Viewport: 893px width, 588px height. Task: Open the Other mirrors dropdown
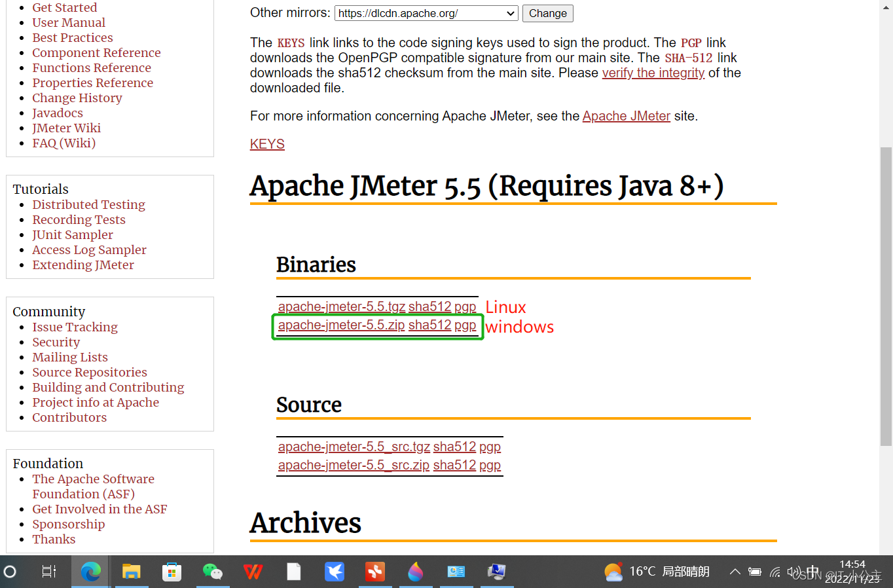[426, 13]
